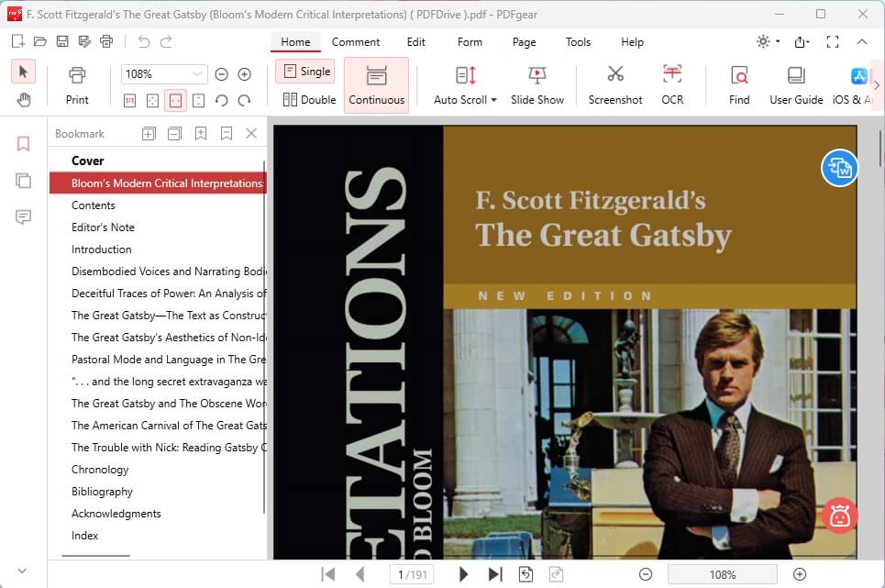The width and height of the screenshot is (885, 588).
Task: Open a file with folder icon
Action: tap(39, 41)
